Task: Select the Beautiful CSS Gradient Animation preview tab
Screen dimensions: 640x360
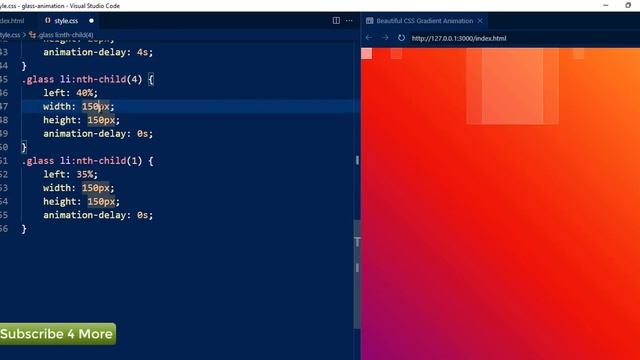Action: [424, 21]
